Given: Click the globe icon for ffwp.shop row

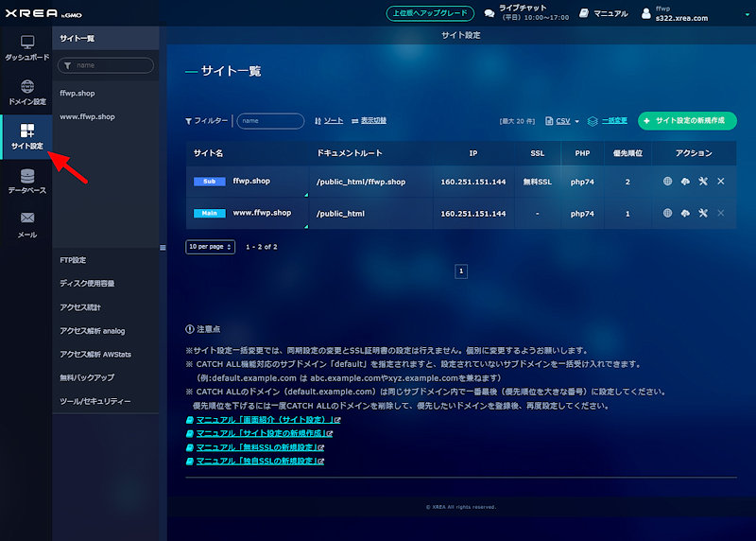Looking at the screenshot, I should [x=668, y=181].
